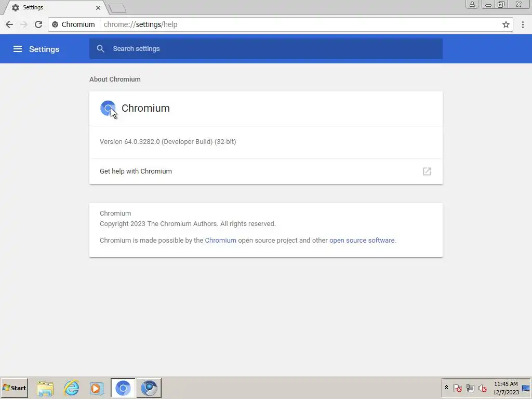Launch Internet Explorer from the taskbar
532x399 pixels.
pos(72,388)
